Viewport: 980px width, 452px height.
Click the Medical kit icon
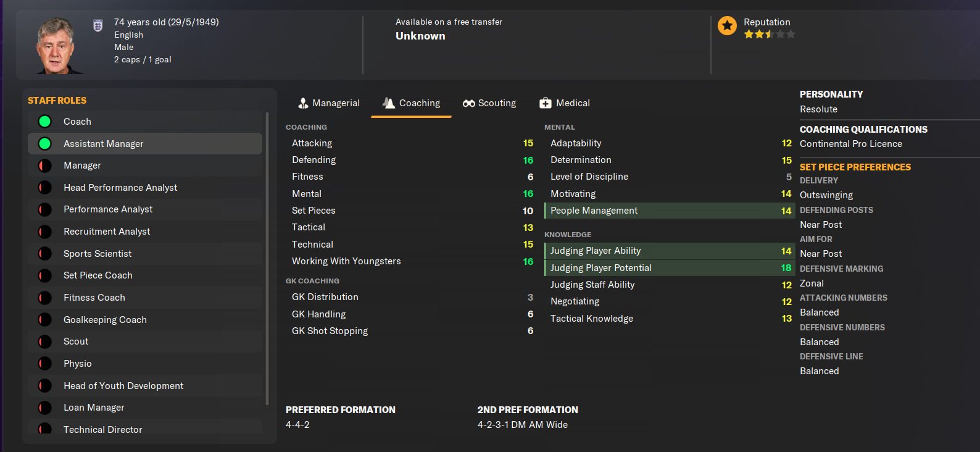coord(546,103)
